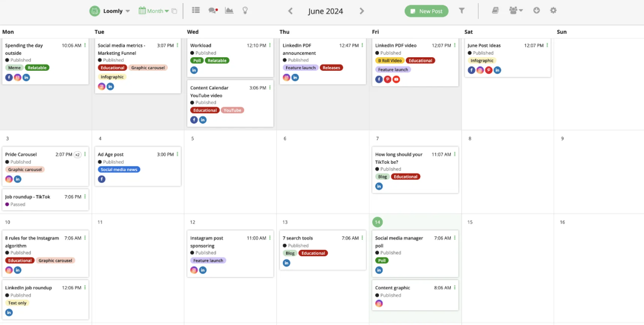Click LinkedIn icon on 7 search tools post
This screenshot has height=325, width=644.
287,263
